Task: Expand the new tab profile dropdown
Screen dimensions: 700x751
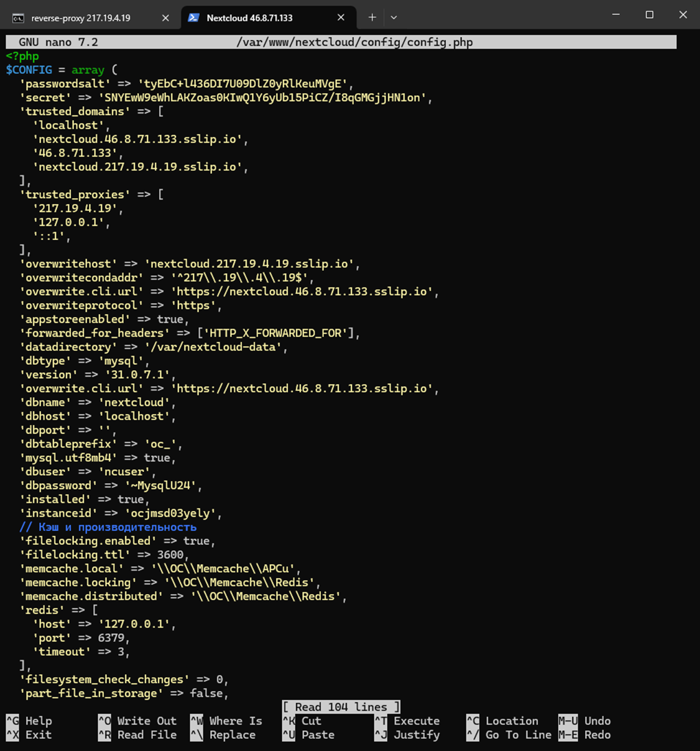Action: click(394, 17)
